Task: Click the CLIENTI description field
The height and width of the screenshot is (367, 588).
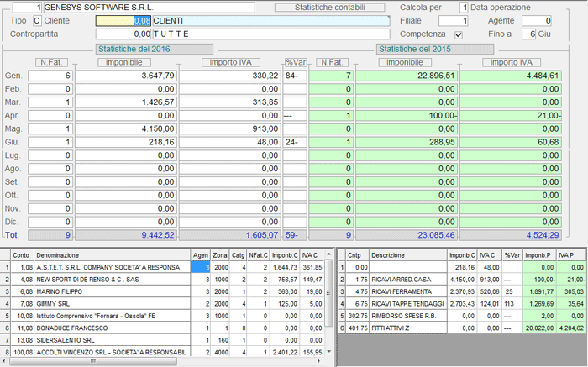Action: point(271,21)
